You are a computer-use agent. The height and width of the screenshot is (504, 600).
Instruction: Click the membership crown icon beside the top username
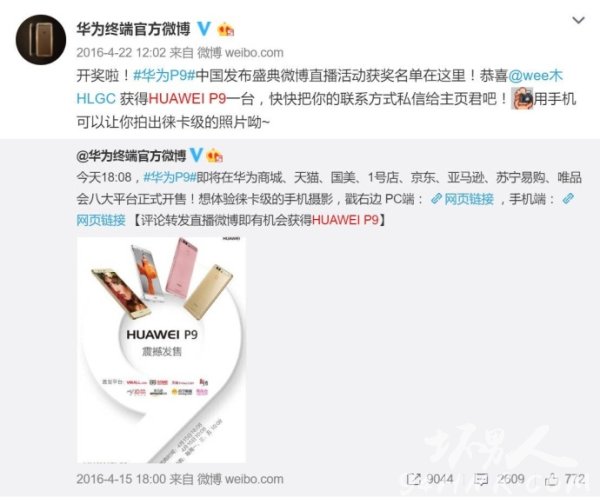225,29
